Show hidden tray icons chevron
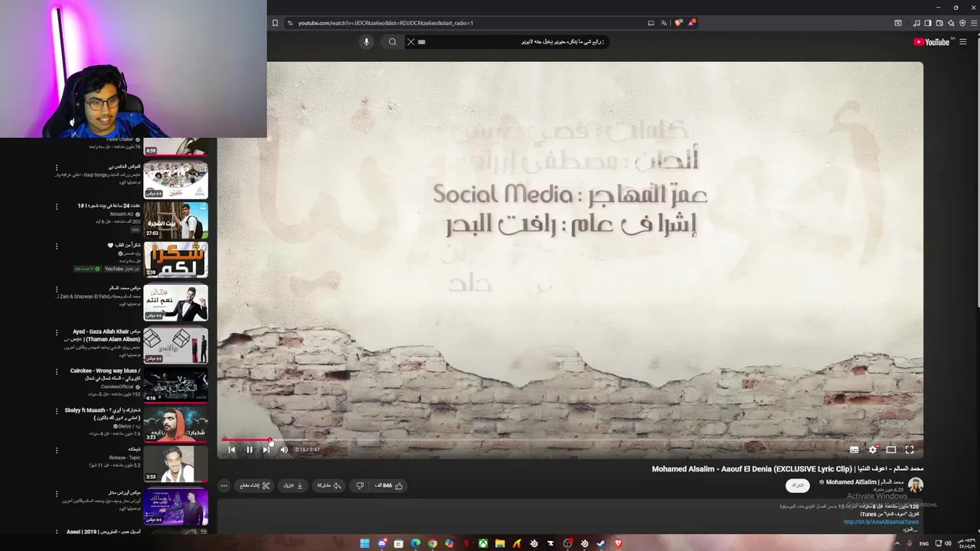This screenshot has height=551, width=980. [897, 543]
